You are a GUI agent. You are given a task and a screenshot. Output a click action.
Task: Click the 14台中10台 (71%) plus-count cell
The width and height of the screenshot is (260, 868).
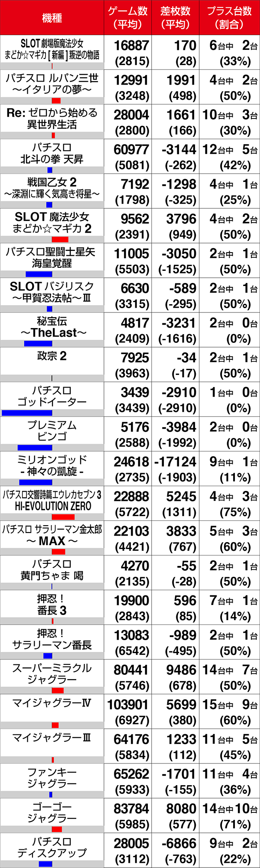(229, 816)
